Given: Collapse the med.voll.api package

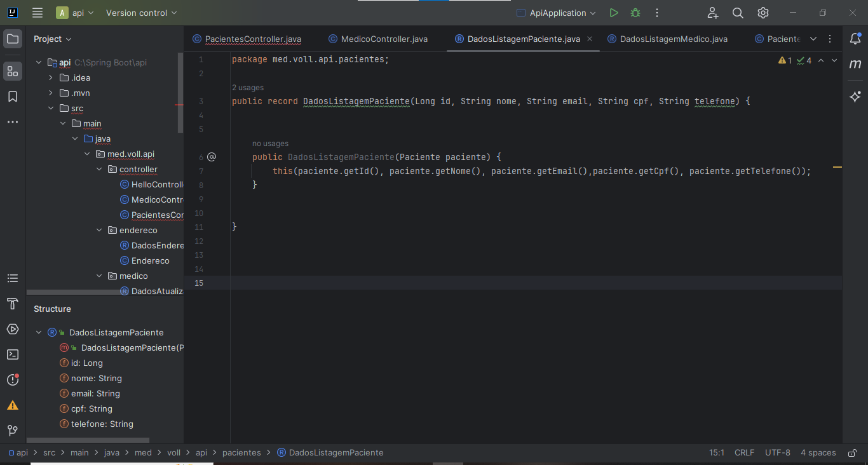Looking at the screenshot, I should coord(87,154).
